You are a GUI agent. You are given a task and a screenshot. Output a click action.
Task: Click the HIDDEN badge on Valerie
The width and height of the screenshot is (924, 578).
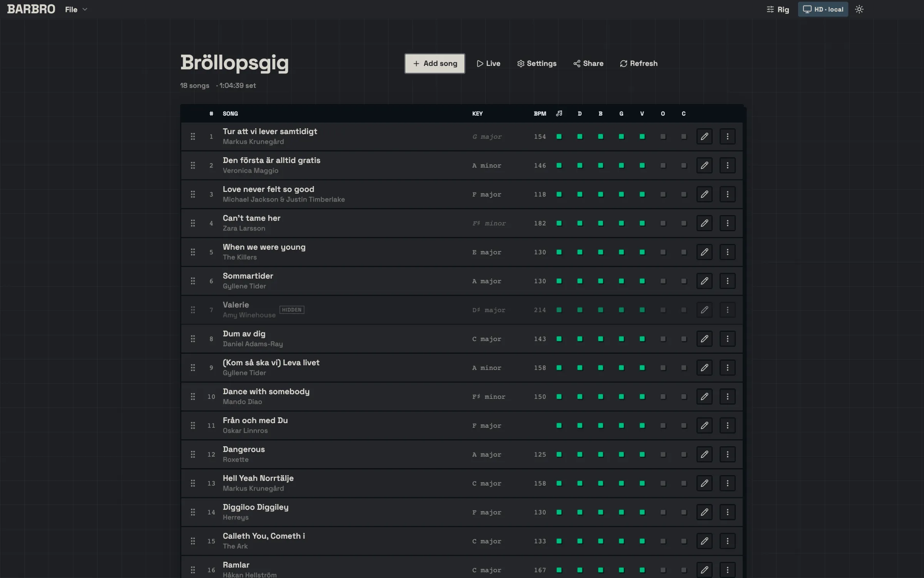(292, 310)
